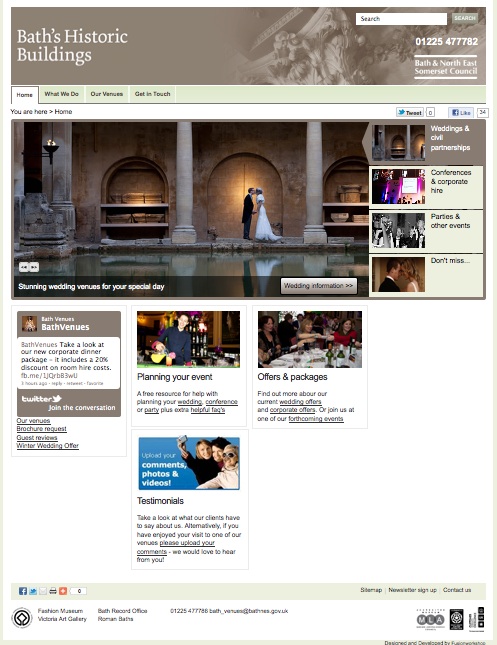The width and height of the screenshot is (497, 645).
Task: Open the Victoria Art Gallery link
Action: point(62,619)
